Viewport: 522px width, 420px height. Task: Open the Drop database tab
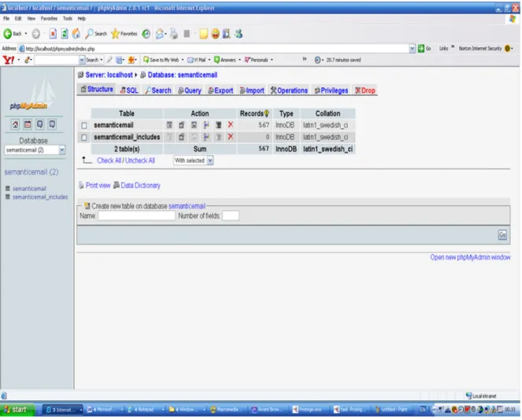tap(365, 90)
